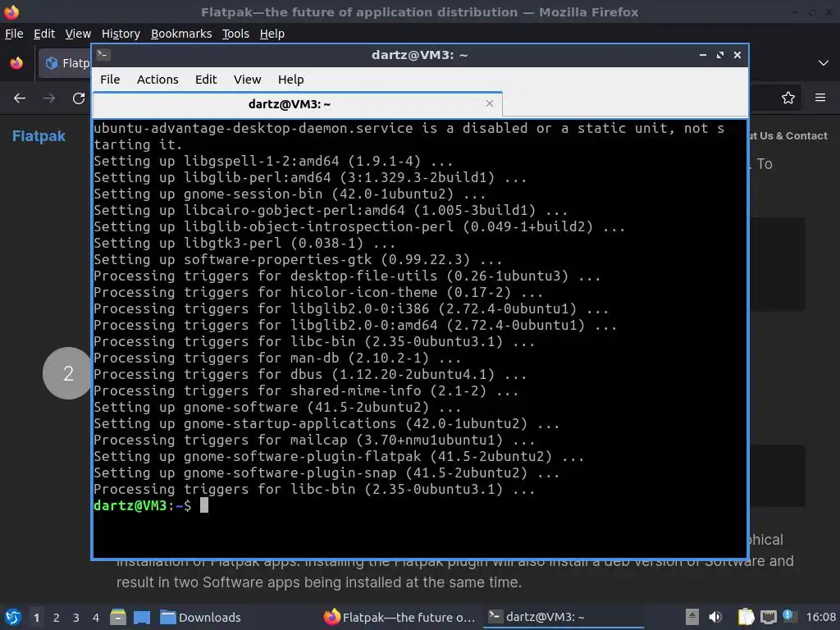This screenshot has height=630, width=840.
Task: Open the About Us & Contact link
Action: [x=788, y=136]
